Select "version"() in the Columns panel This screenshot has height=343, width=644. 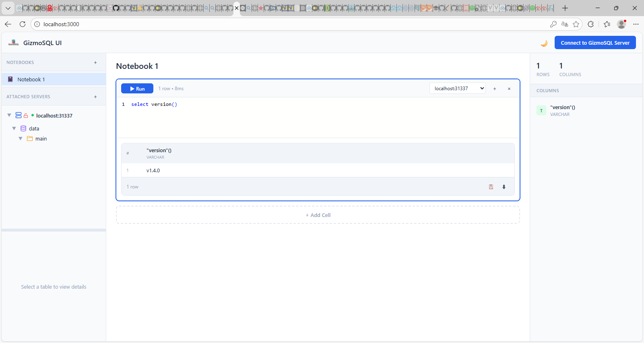(563, 107)
